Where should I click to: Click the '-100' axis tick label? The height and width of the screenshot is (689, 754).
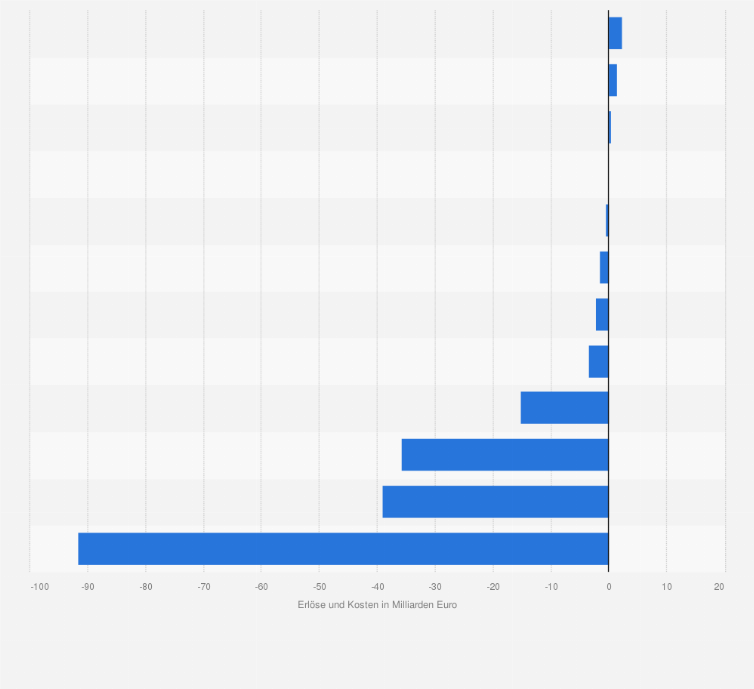click(x=40, y=587)
